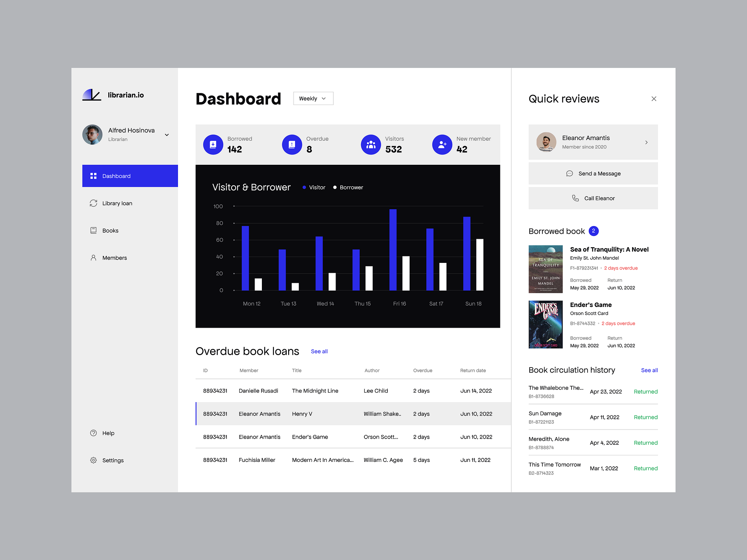Click the Help icon in sidebar

tap(94, 433)
